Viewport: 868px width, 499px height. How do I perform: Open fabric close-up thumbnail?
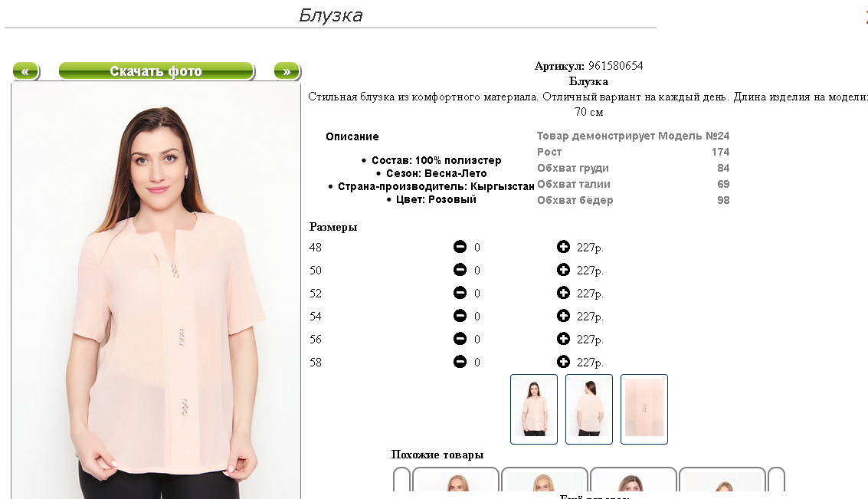click(644, 409)
